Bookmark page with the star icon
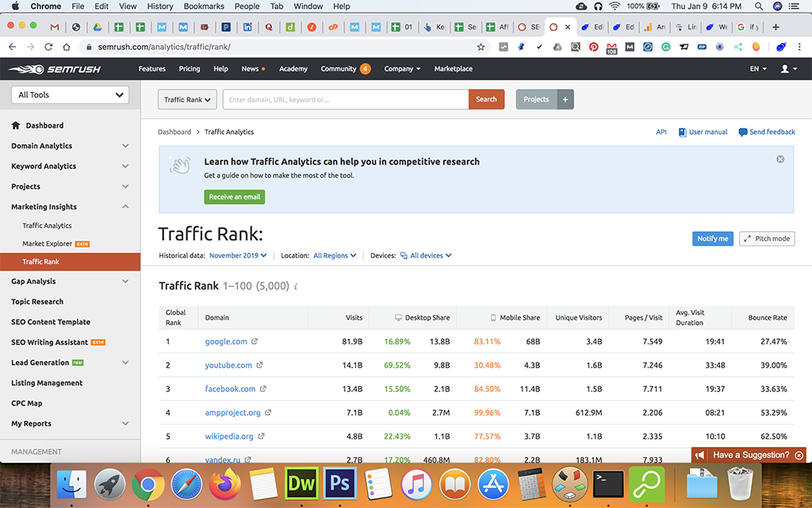The height and width of the screenshot is (508, 812). coord(481,47)
